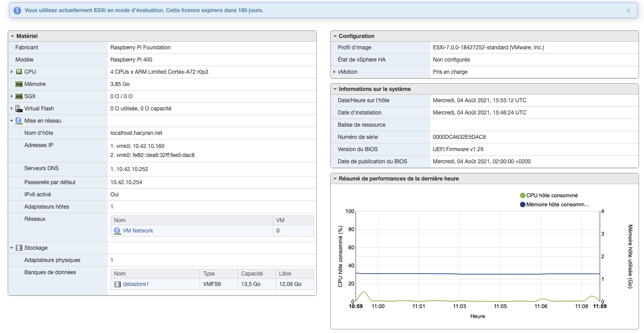Collapse the Matériel panel

[x=12, y=36]
